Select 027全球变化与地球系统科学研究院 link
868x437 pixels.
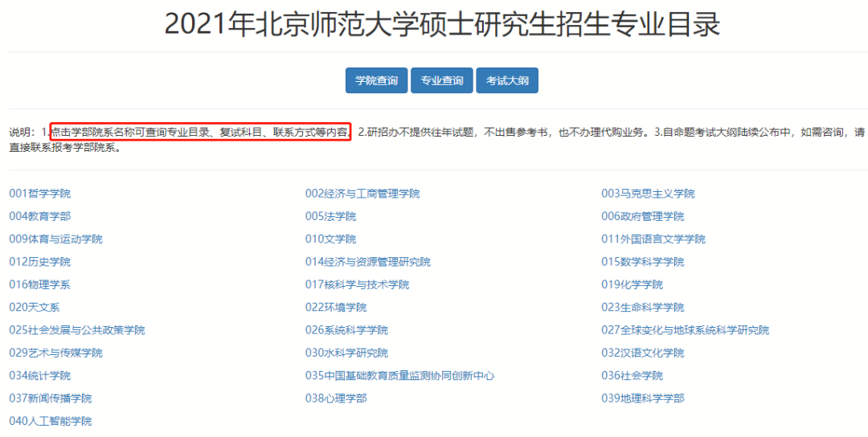pyautogui.click(x=685, y=330)
